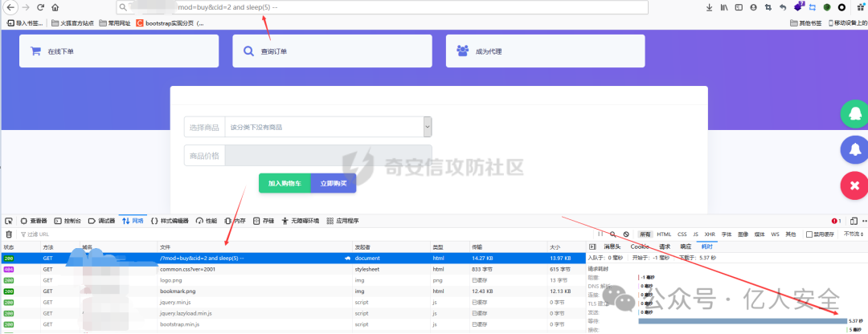Click the green headset support floating icon
The width and height of the screenshot is (868, 334).
click(x=853, y=113)
